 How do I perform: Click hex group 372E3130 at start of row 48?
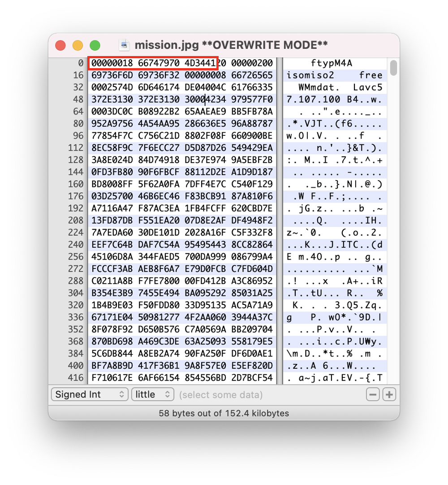coord(112,100)
